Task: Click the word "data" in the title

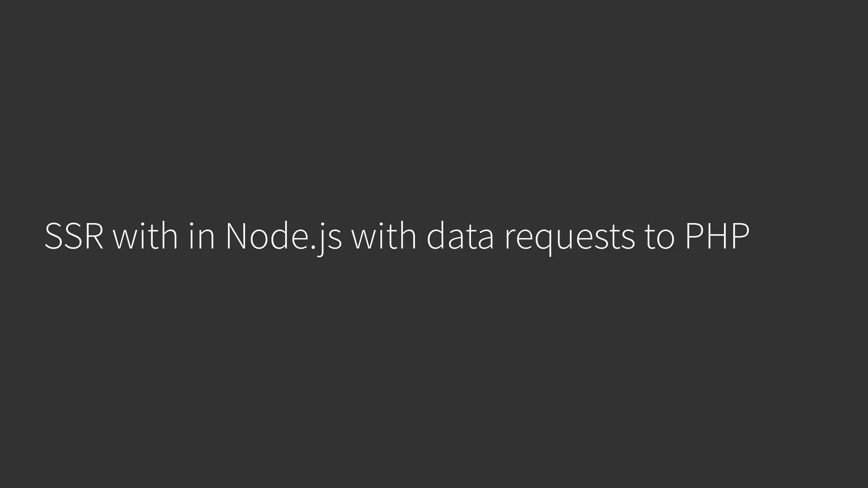Action: point(460,236)
